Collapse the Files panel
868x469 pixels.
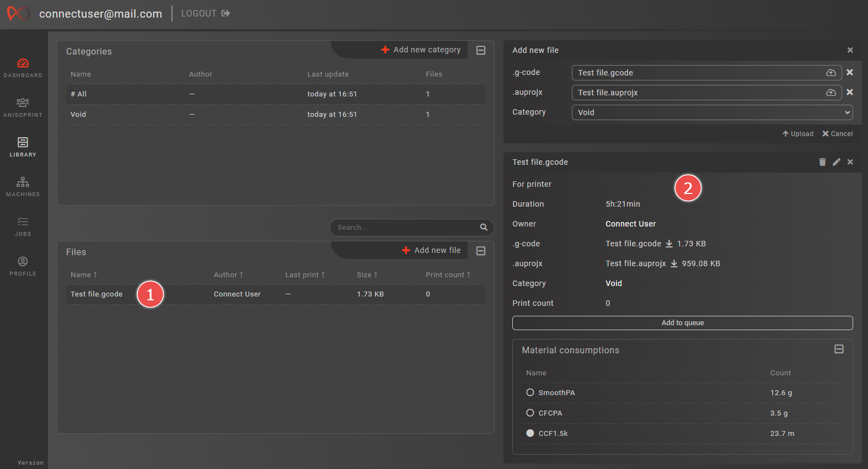coord(481,251)
